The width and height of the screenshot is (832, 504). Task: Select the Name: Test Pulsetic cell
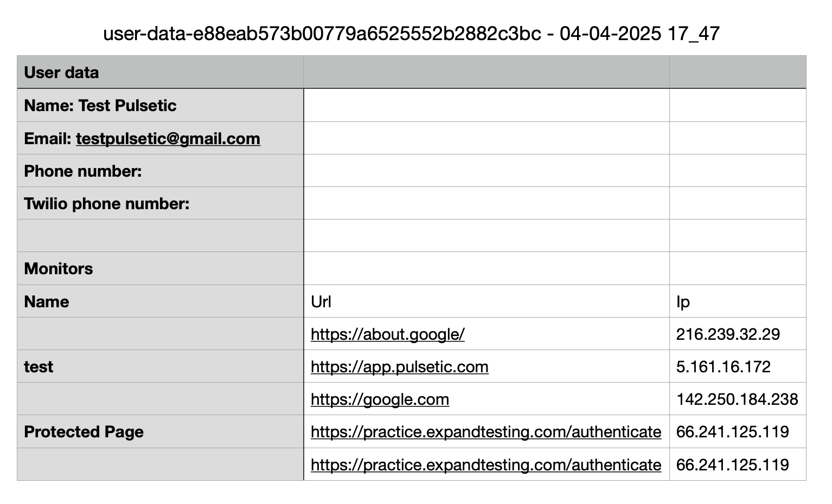point(161,105)
